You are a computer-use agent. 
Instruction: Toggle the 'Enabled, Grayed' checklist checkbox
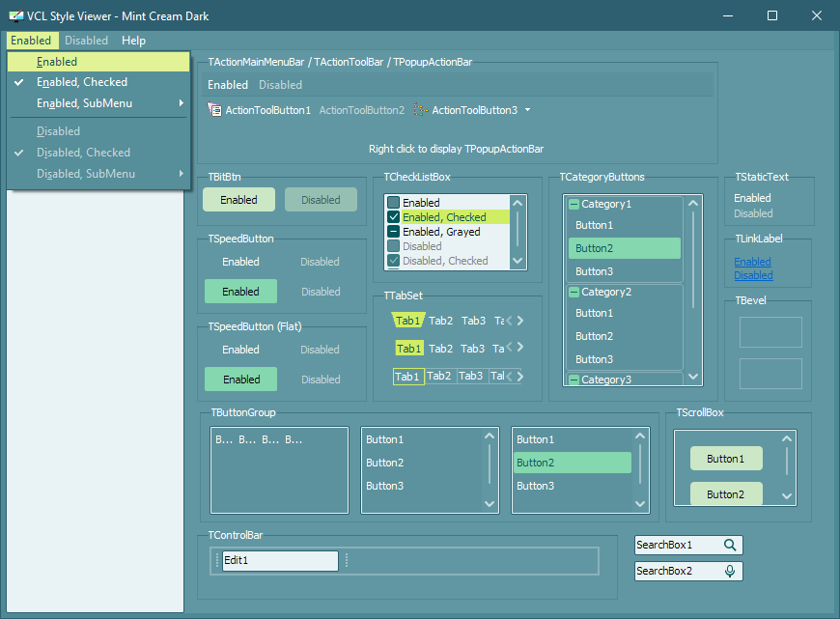click(x=393, y=232)
